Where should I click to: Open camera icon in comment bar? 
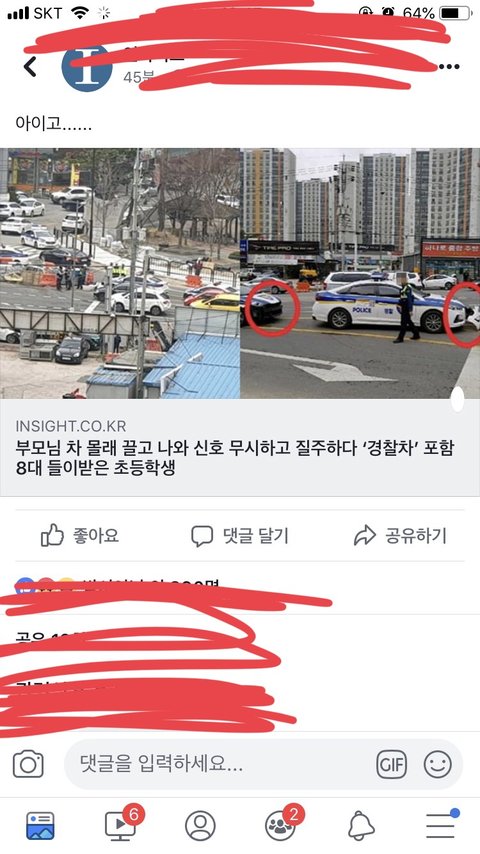pos(28,764)
